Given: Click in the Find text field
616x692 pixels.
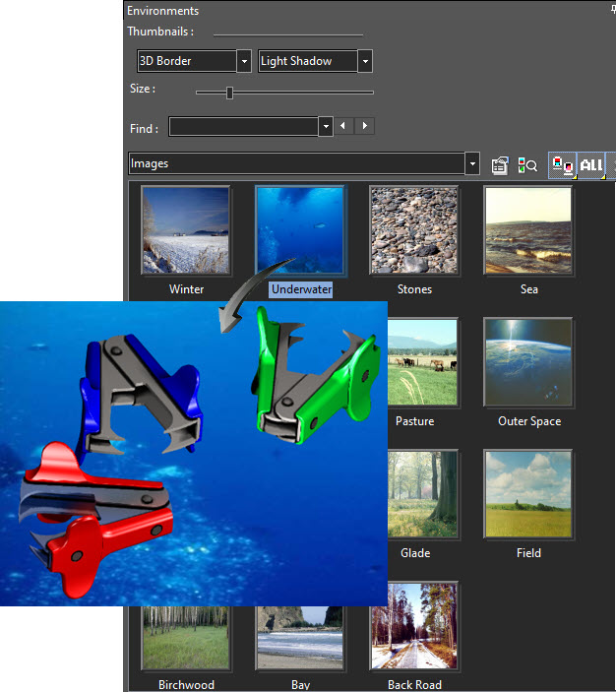Looking at the screenshot, I should (x=243, y=127).
